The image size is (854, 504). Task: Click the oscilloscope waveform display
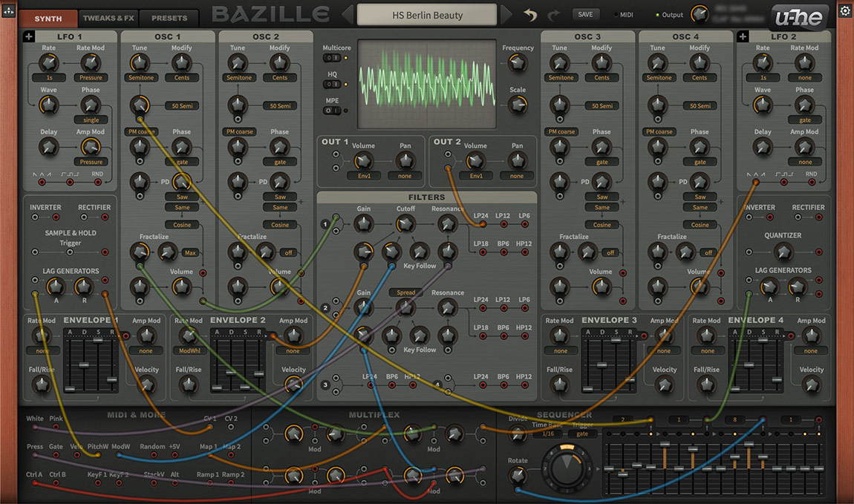(427, 82)
